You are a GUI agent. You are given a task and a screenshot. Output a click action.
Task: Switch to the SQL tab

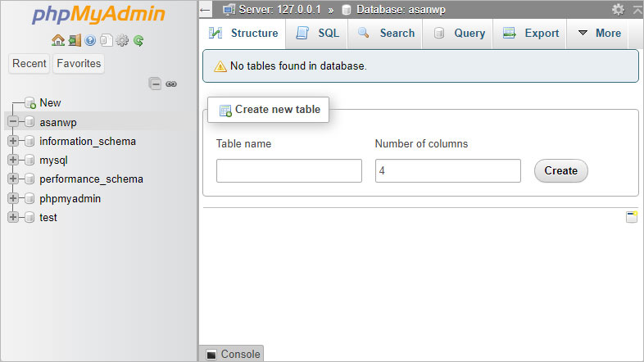point(317,34)
